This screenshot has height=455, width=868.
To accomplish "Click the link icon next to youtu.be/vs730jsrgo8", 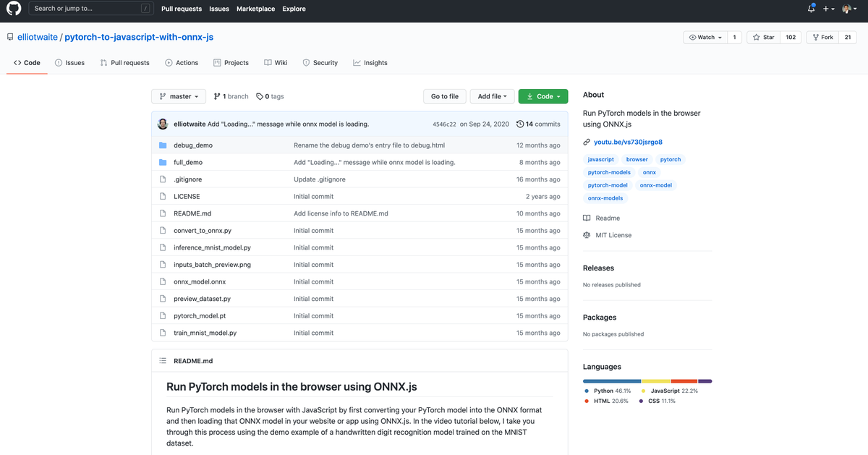I will [x=586, y=142].
